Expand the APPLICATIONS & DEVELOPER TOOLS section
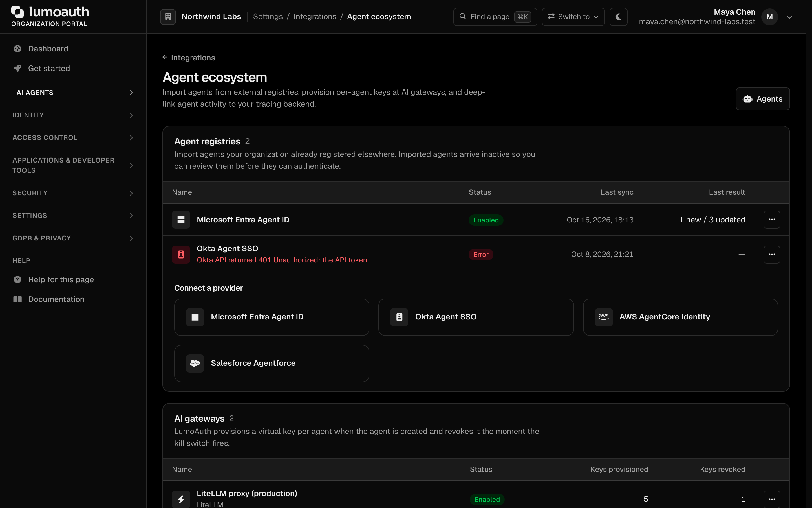 (73, 165)
